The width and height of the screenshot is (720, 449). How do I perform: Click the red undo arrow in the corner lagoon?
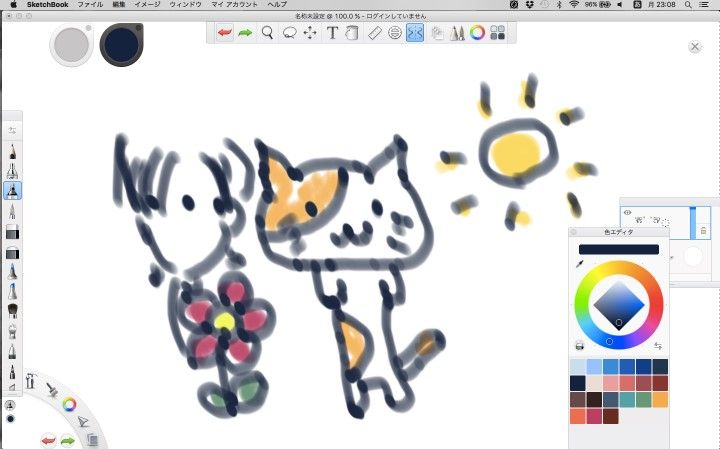[x=48, y=441]
